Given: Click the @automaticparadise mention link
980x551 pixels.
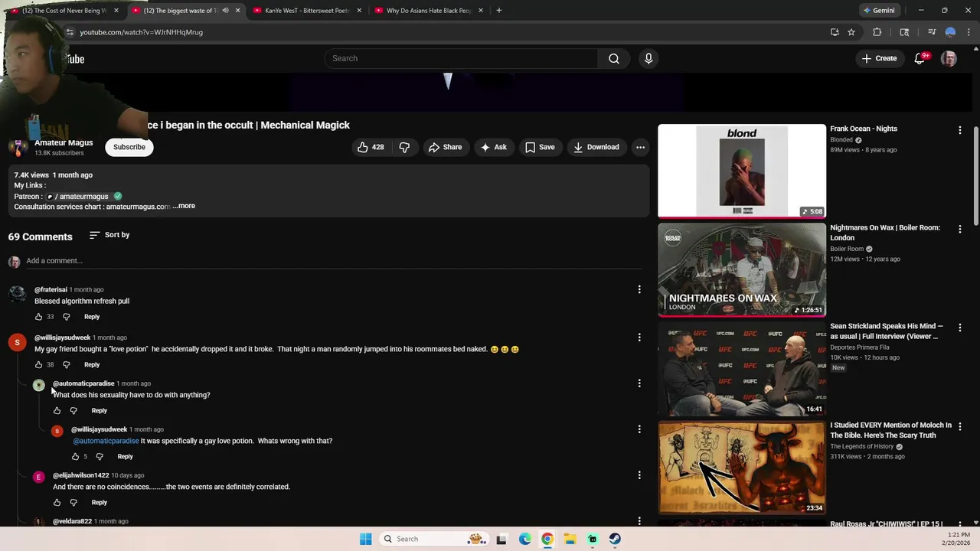Looking at the screenshot, I should (106, 441).
